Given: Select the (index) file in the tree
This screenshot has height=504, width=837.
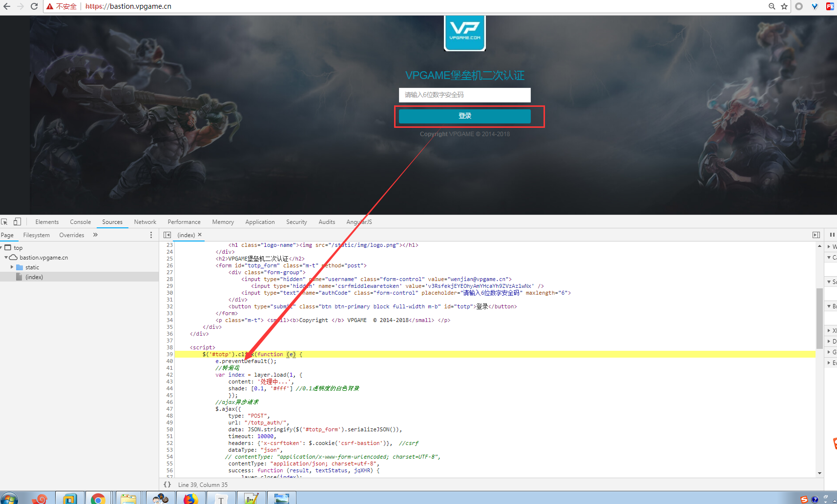Looking at the screenshot, I should pos(34,277).
